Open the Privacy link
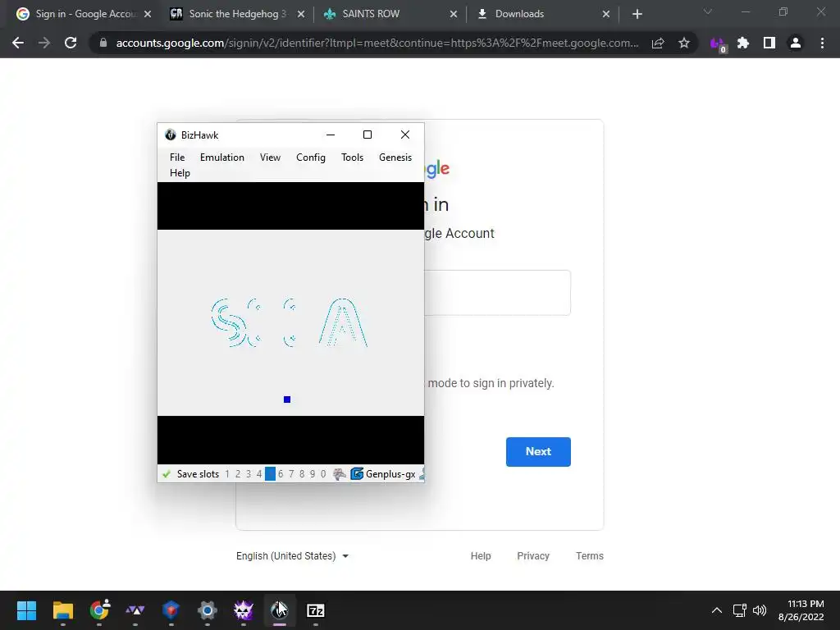840x630 pixels. click(x=533, y=556)
